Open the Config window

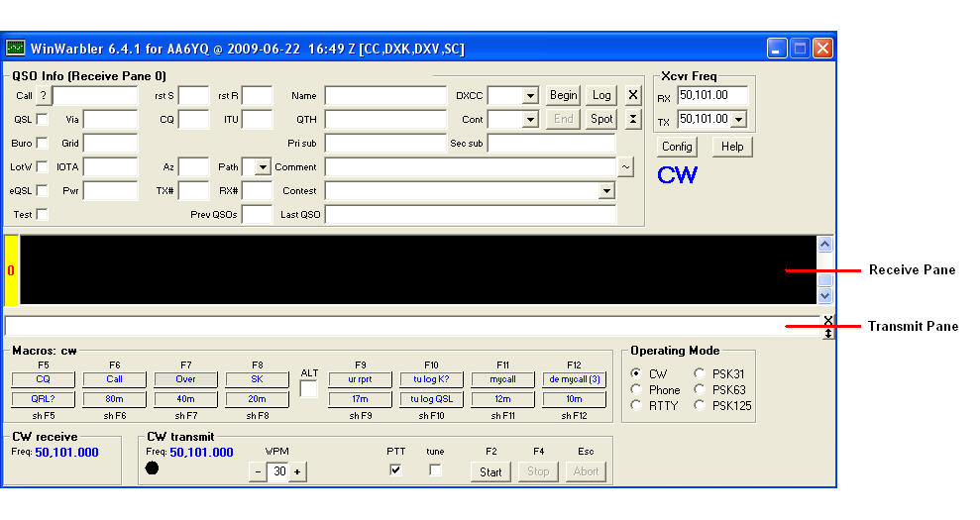point(677,147)
